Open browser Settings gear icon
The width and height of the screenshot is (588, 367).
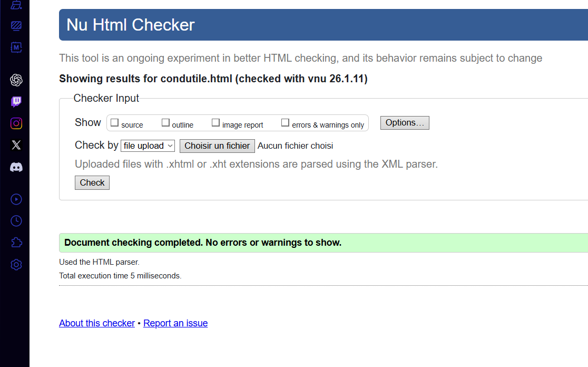pos(16,265)
